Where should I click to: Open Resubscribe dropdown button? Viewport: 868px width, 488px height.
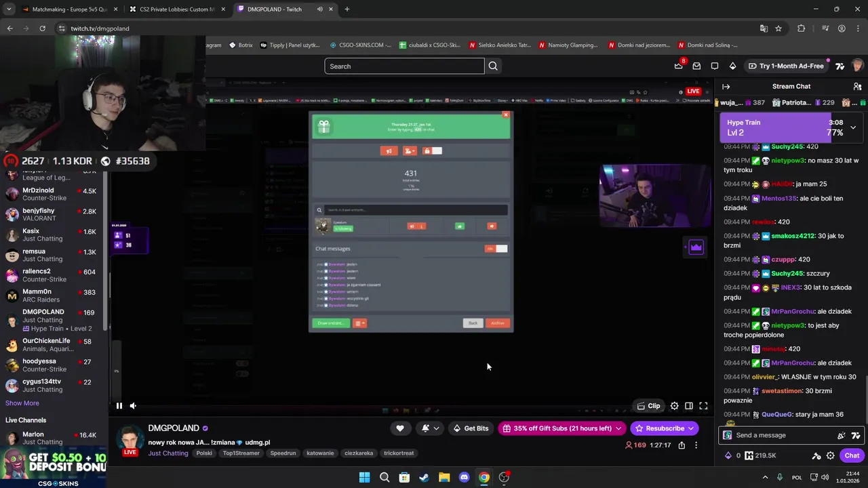point(664,428)
